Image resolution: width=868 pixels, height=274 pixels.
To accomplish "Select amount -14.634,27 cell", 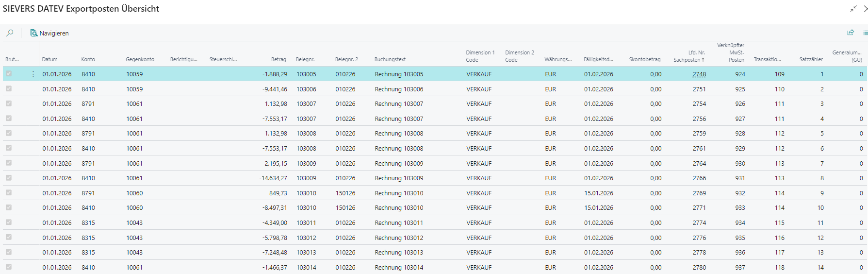I will click(273, 178).
